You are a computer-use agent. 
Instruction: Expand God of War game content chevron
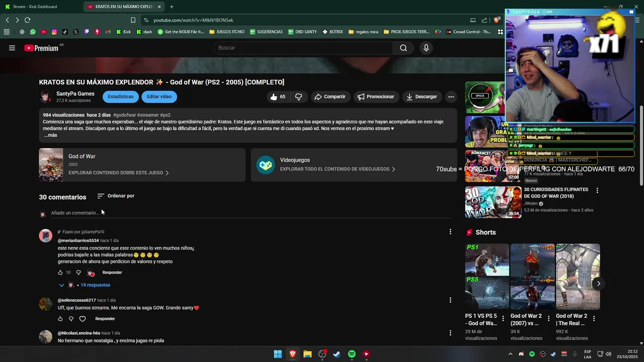167,172
